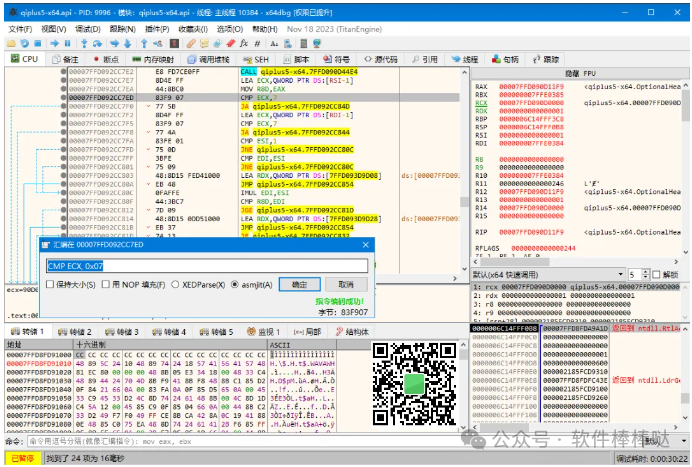Image resolution: width=692 pixels, height=467 pixels.
Task: Pause execution using the pause icon
Action: (x=68, y=44)
